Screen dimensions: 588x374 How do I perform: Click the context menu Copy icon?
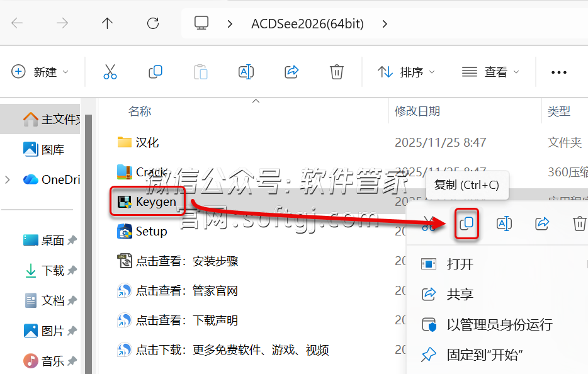coord(466,224)
